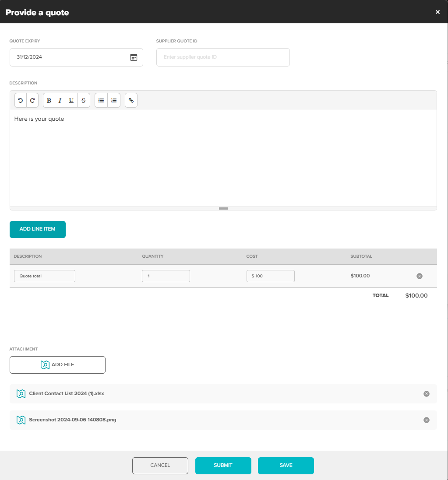Toggle bold formatting
The width and height of the screenshot is (448, 480).
[49, 100]
